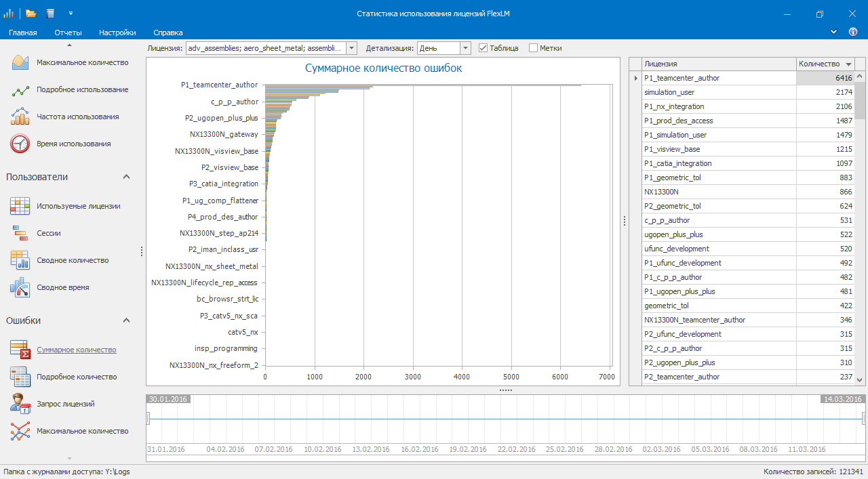Open the Сводное время icon
This screenshot has height=479, width=868.
[x=20, y=287]
